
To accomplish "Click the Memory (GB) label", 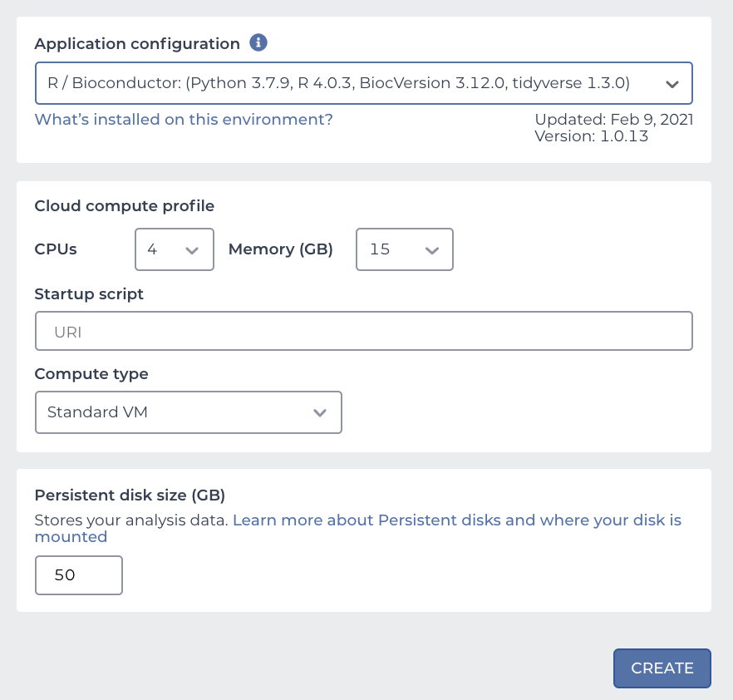I will tap(281, 249).
